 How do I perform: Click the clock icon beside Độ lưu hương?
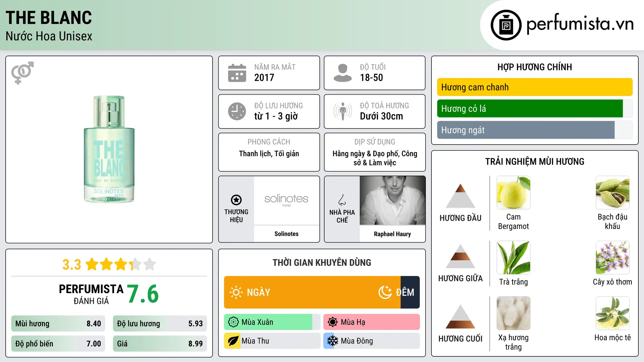[x=237, y=111]
